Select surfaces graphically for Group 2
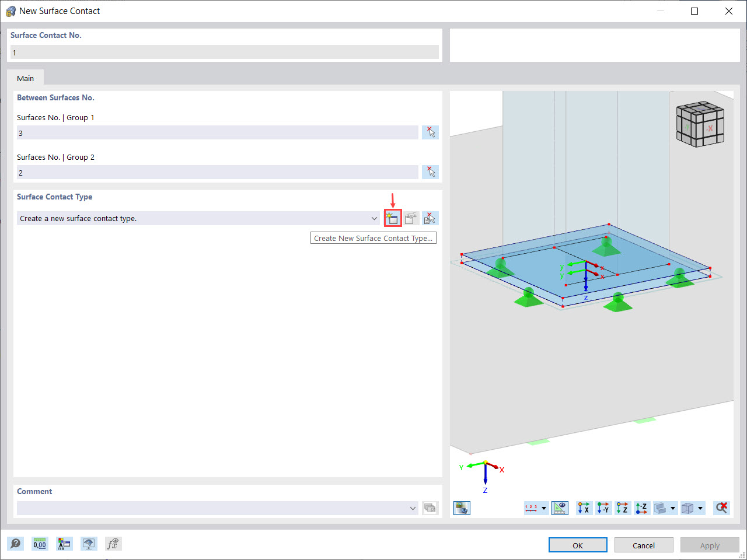This screenshot has height=560, width=747. pos(430,172)
